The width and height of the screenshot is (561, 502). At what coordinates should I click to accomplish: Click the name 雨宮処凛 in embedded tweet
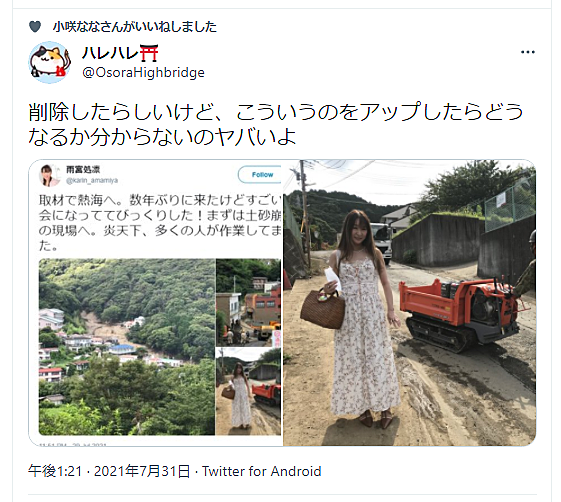[x=83, y=170]
